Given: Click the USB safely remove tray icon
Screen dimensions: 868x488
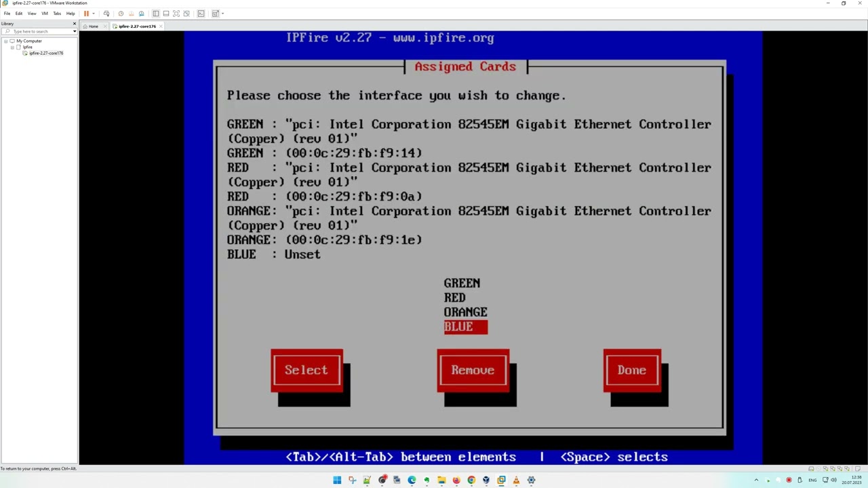Looking at the screenshot, I should 800,480.
